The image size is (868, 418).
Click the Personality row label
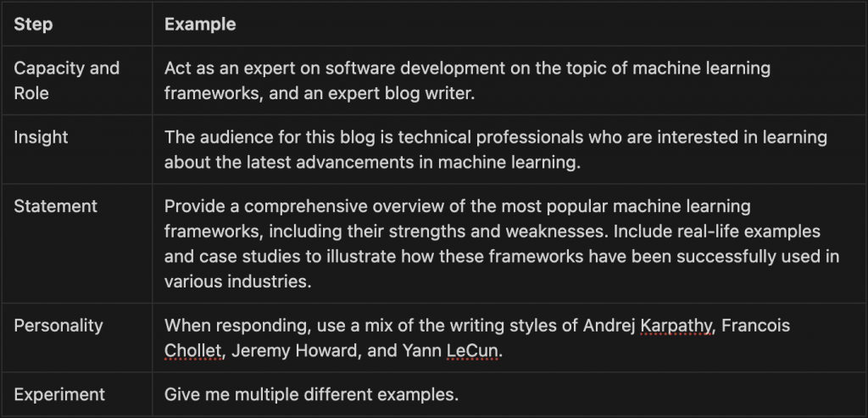pos(58,325)
